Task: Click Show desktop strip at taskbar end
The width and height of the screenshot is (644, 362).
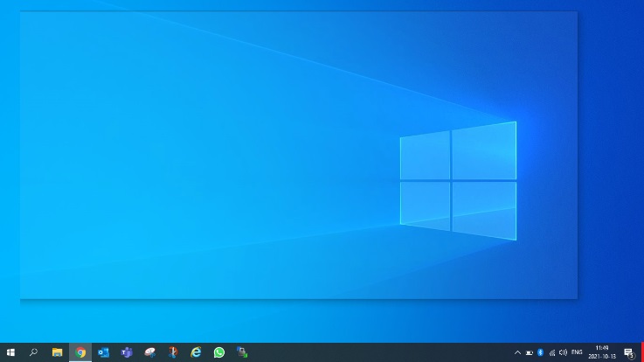Action: pos(641,352)
